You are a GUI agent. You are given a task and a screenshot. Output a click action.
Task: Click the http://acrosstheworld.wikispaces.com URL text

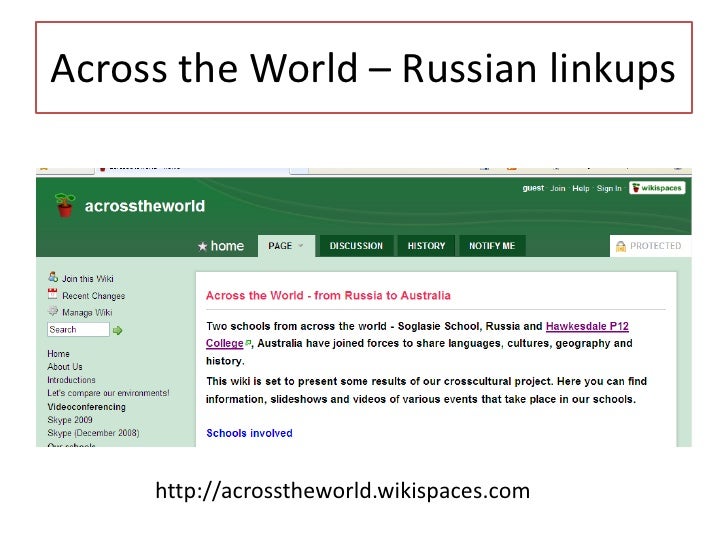coord(343,491)
